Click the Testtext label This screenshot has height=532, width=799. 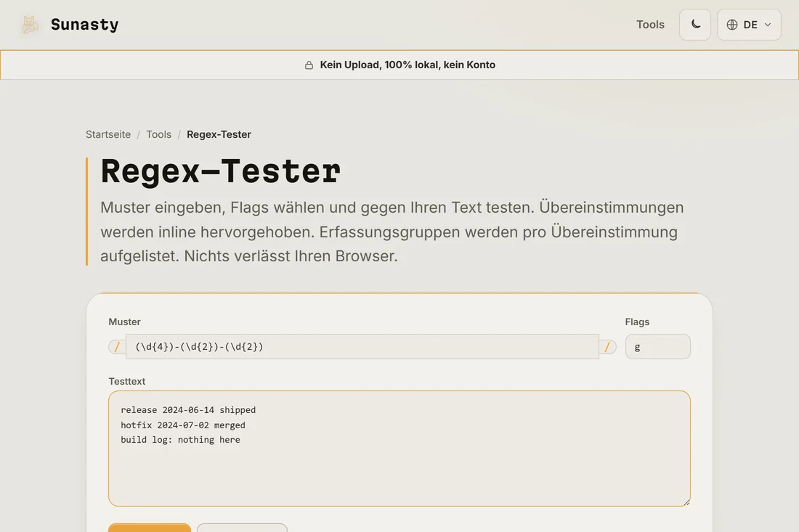[127, 381]
